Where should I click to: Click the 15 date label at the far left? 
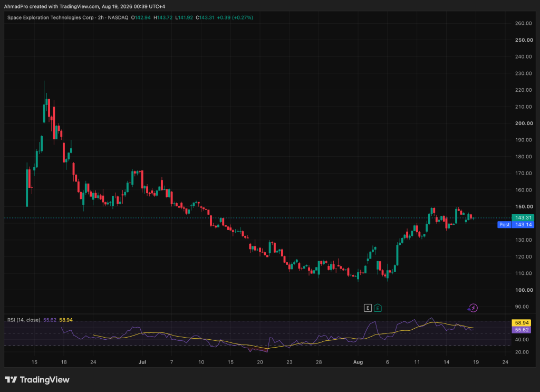pyautogui.click(x=34, y=362)
